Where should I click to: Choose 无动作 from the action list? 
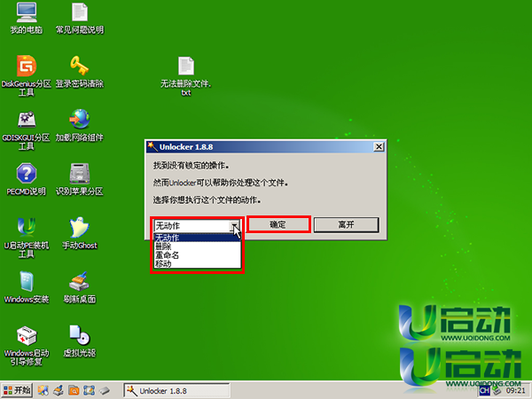coord(197,238)
